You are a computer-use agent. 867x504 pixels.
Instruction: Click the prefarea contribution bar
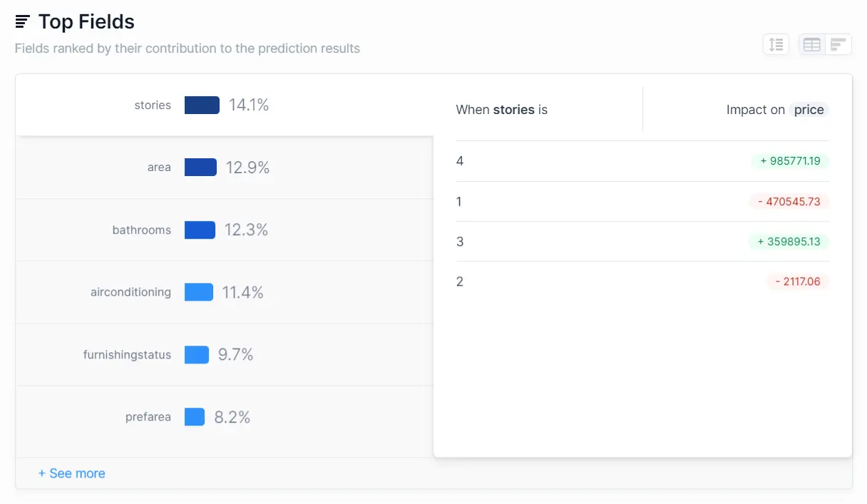point(195,416)
